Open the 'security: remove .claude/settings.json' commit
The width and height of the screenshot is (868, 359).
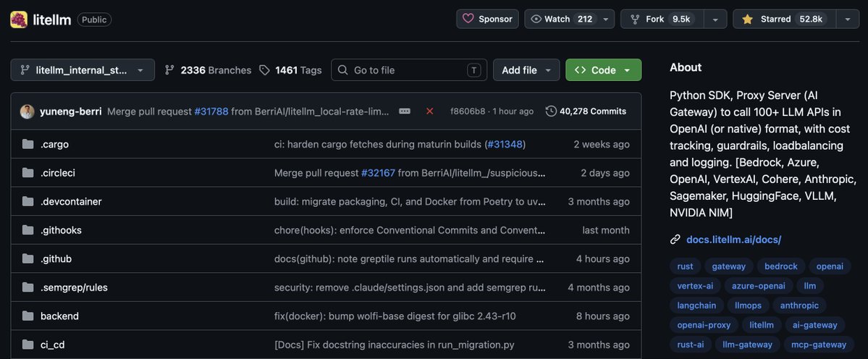[x=410, y=287]
